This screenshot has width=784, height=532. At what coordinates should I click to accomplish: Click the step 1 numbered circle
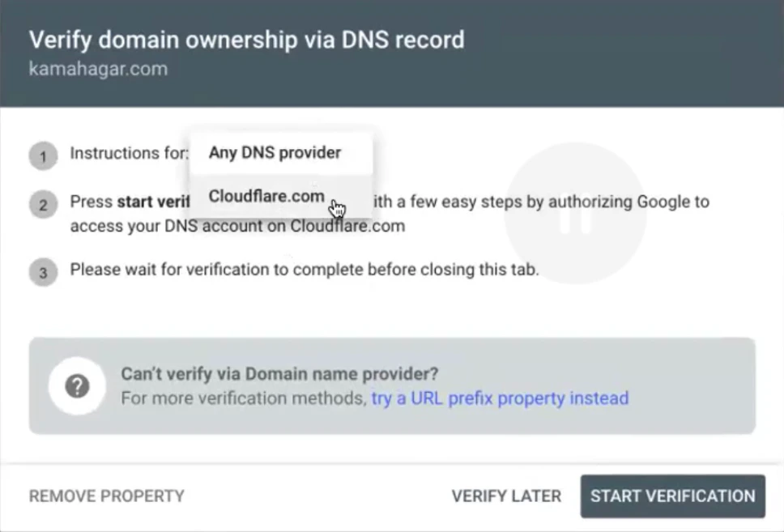(43, 155)
